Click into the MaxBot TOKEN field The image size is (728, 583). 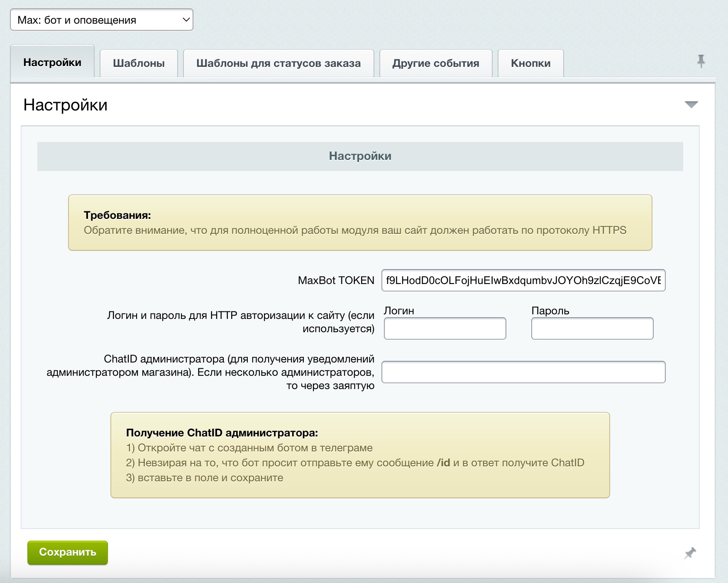pyautogui.click(x=523, y=281)
